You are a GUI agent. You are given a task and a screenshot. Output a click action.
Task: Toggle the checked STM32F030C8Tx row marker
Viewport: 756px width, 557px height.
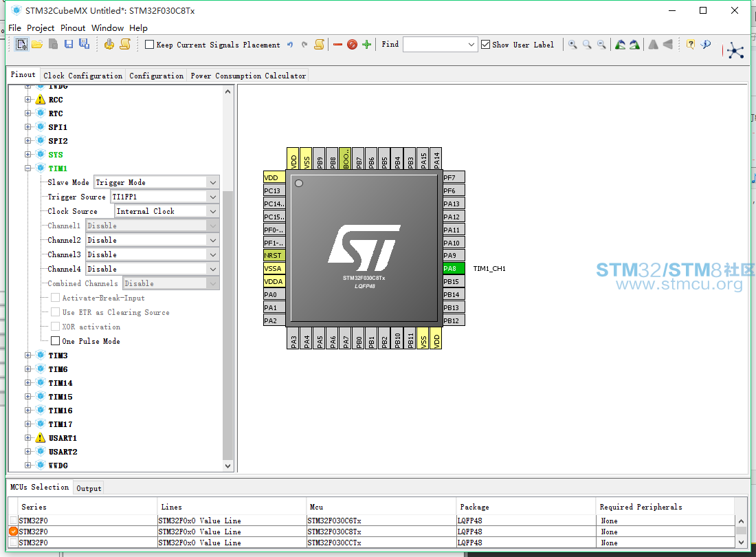pos(14,532)
